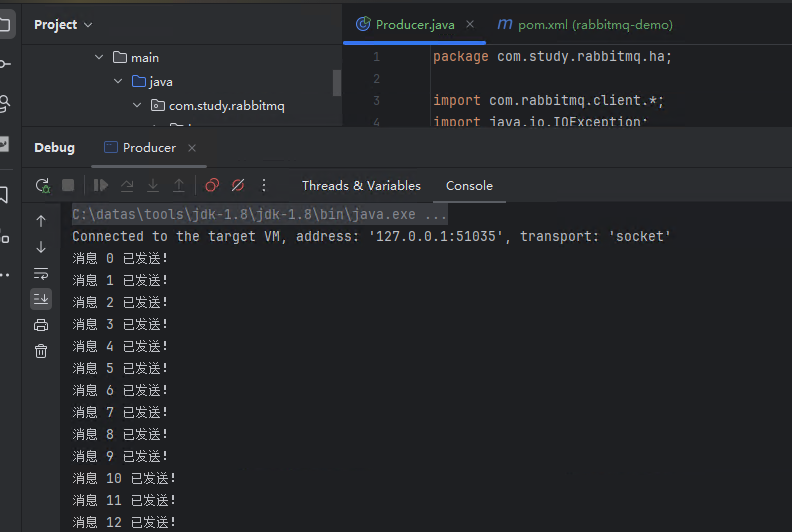Toggle Mute Breakpoints
The width and height of the screenshot is (792, 532).
tap(238, 185)
